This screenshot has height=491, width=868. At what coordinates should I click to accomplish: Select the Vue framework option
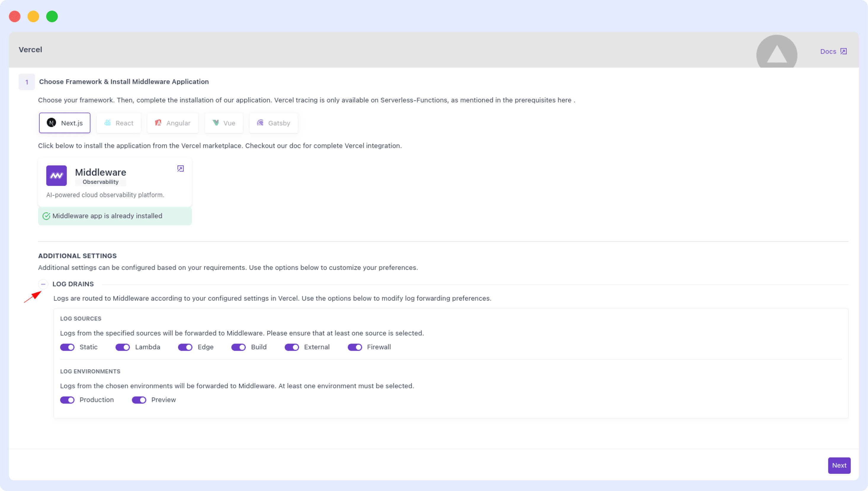[224, 123]
